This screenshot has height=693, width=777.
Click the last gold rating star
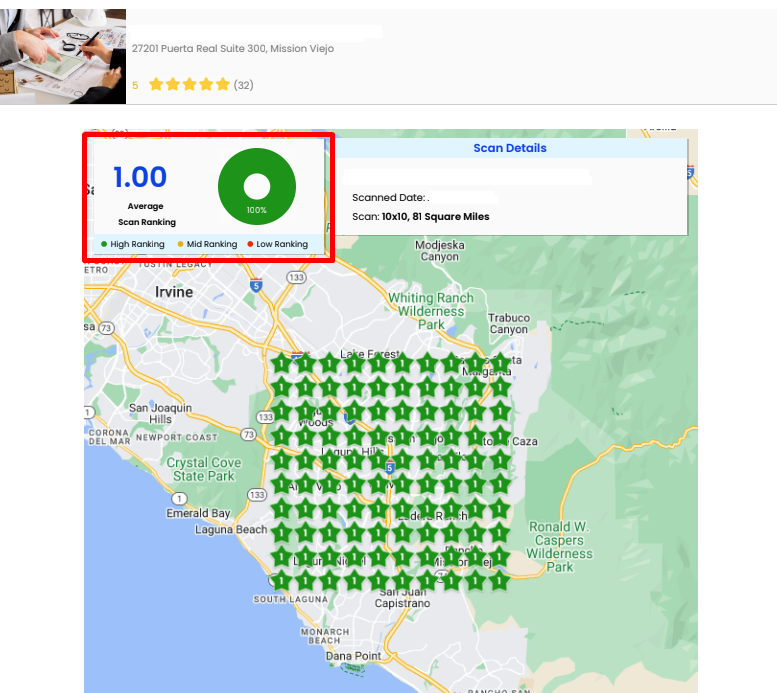223,84
